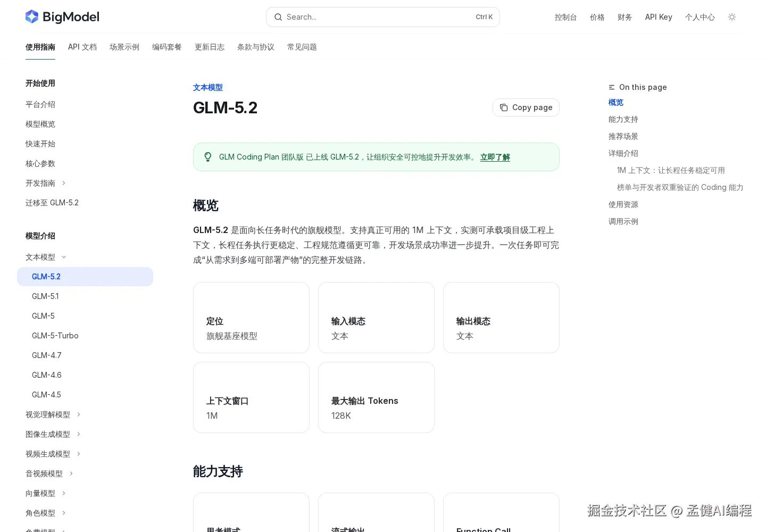Click the On this page list icon

point(612,87)
